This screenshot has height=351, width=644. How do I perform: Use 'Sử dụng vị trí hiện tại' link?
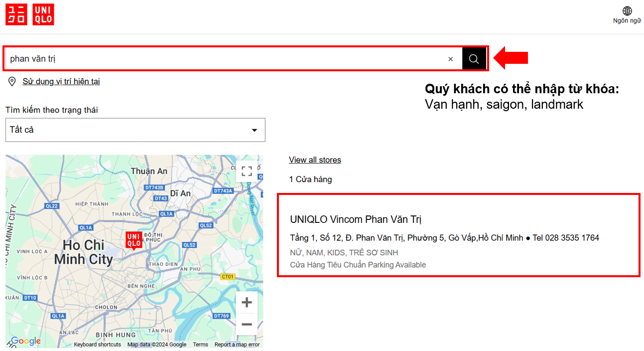(x=61, y=82)
